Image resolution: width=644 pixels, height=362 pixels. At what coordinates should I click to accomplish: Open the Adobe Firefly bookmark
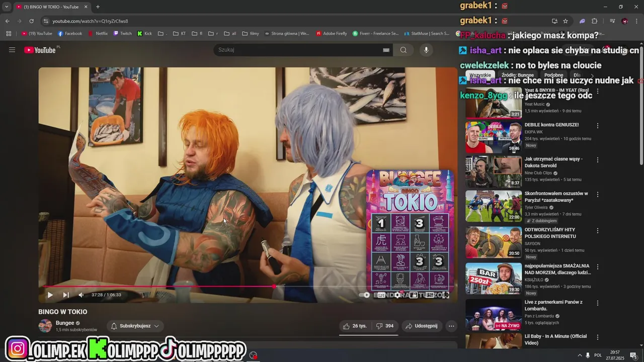click(x=332, y=34)
